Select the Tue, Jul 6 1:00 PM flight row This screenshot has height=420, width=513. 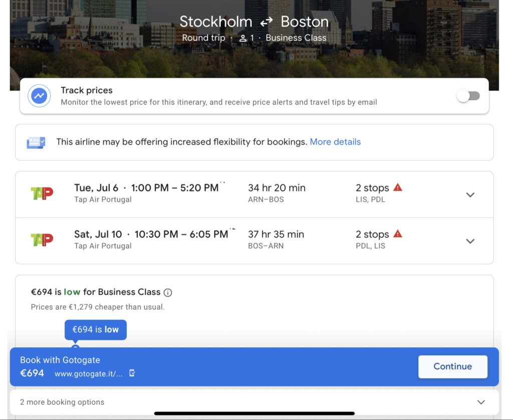[254, 194]
